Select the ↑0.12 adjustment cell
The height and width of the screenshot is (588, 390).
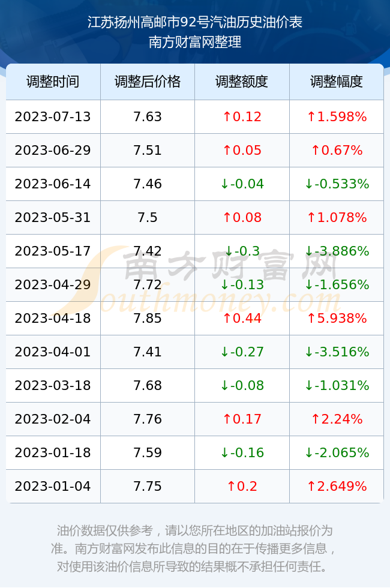pyautogui.click(x=242, y=116)
